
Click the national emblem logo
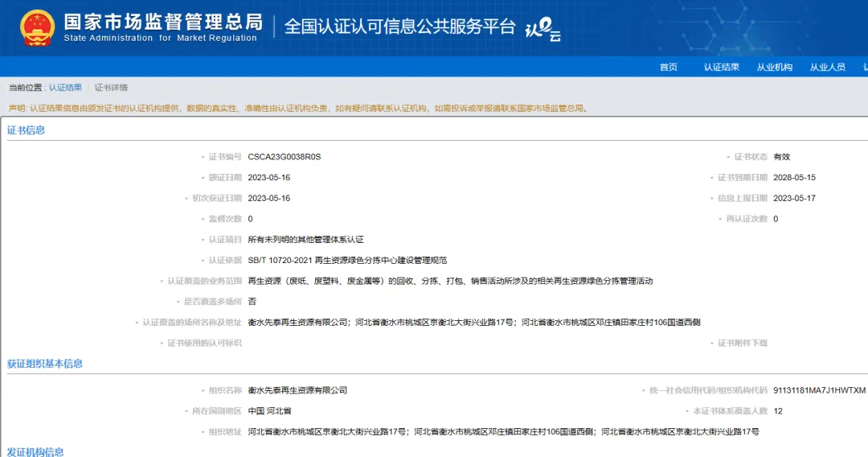pos(38,27)
